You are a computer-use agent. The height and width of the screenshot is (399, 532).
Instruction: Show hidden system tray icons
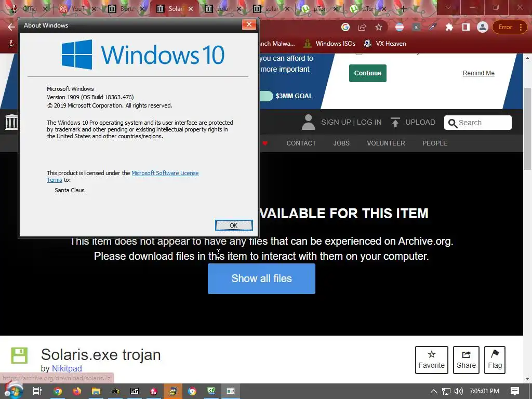point(434,391)
